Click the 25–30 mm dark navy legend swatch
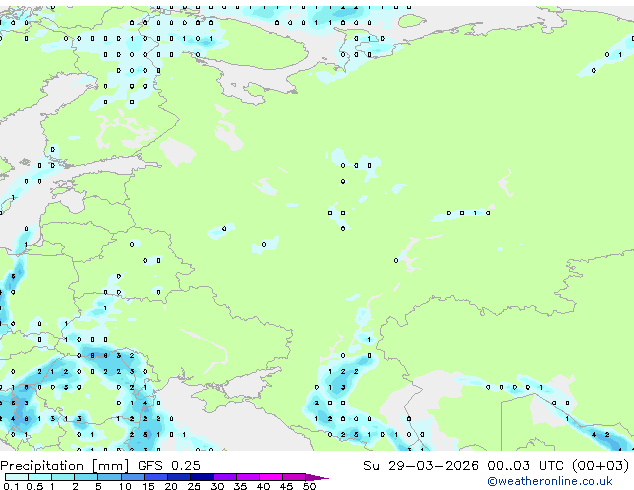The height and width of the screenshot is (490, 634). (202, 477)
